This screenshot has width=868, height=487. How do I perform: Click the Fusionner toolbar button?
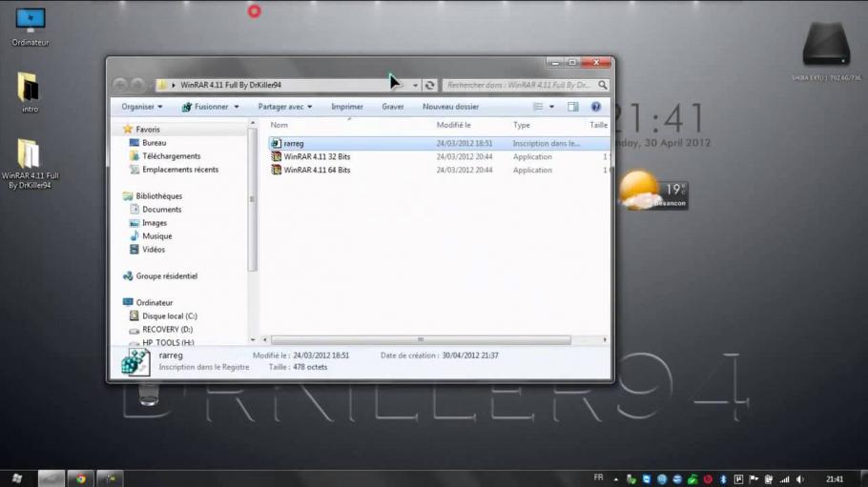[205, 106]
